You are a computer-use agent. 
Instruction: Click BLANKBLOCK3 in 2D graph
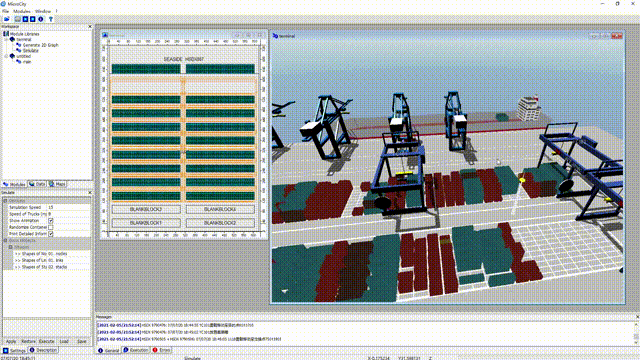[146, 209]
